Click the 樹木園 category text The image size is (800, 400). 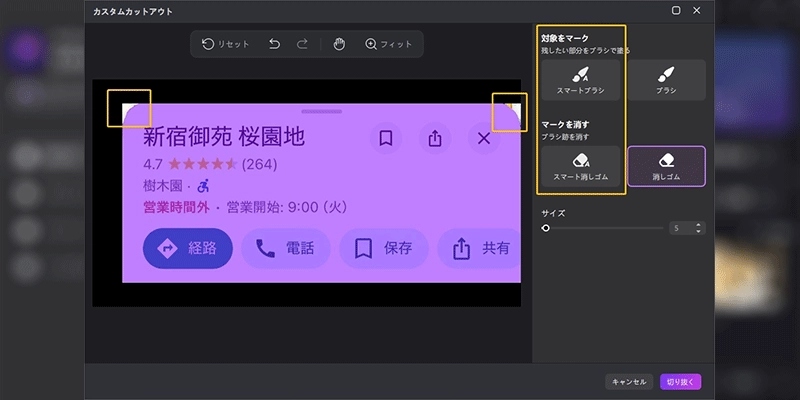pyautogui.click(x=163, y=186)
